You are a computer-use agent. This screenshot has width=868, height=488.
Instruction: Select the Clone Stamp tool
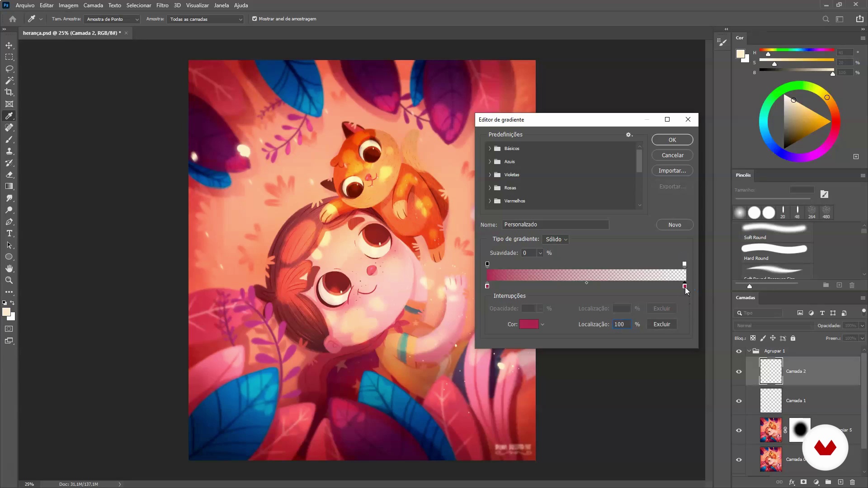[x=9, y=151]
